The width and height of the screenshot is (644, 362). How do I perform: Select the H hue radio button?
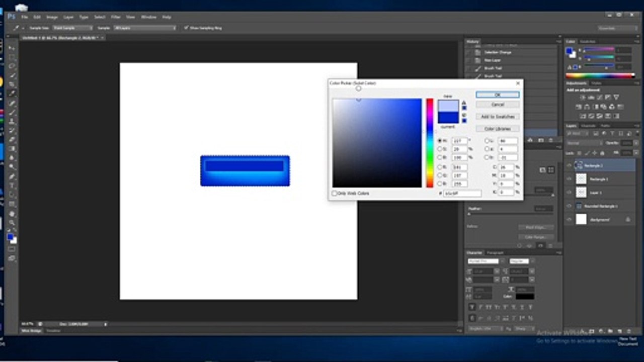pos(440,141)
